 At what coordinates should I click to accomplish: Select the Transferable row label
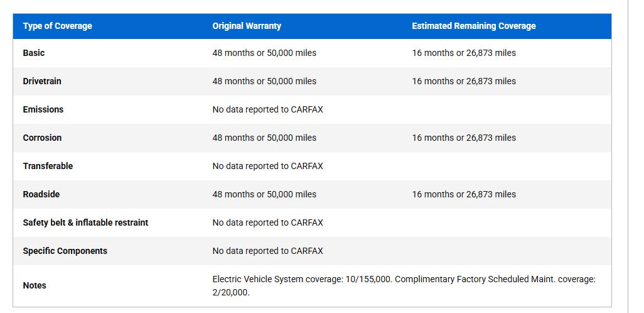click(x=48, y=166)
